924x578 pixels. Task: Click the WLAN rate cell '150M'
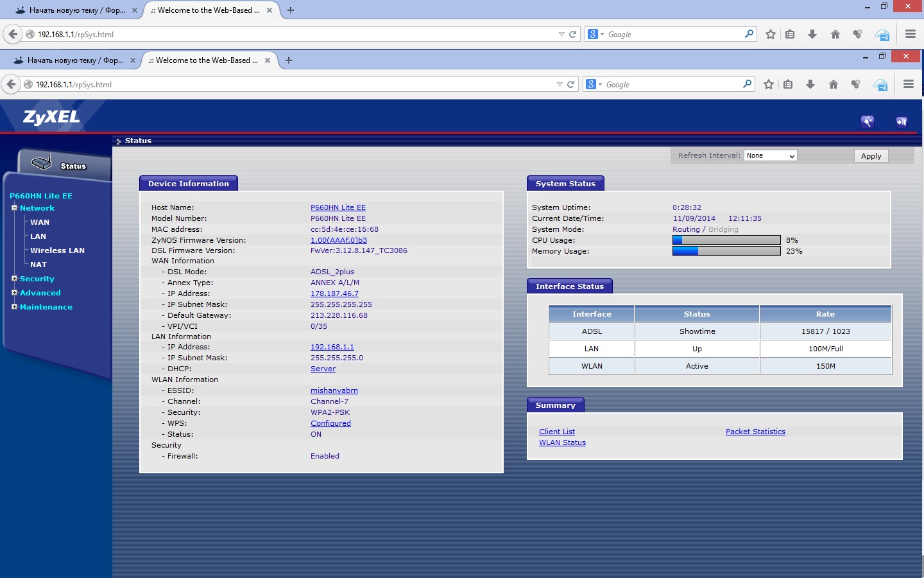pos(825,366)
